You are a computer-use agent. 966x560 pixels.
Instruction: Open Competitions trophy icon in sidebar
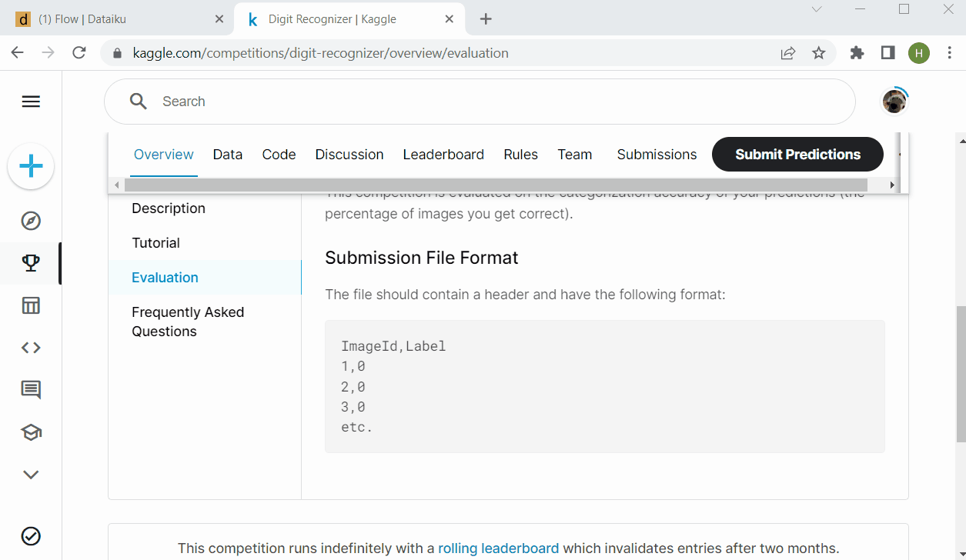(31, 263)
